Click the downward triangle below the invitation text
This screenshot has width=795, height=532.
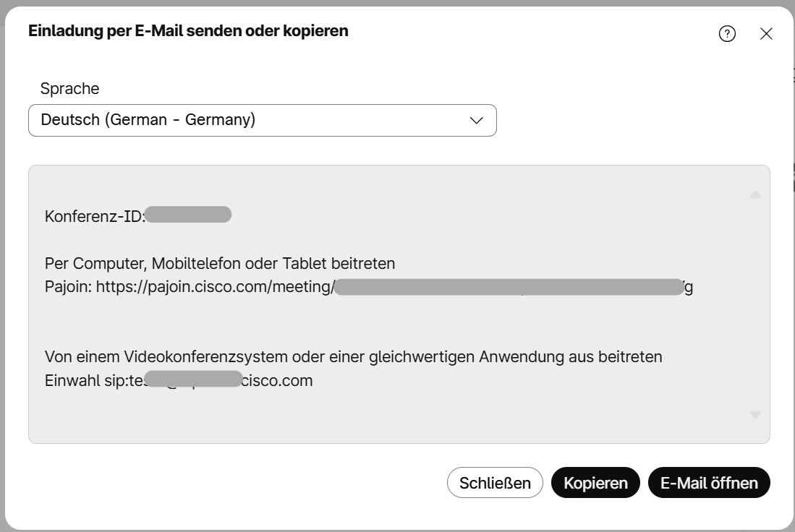click(x=755, y=413)
